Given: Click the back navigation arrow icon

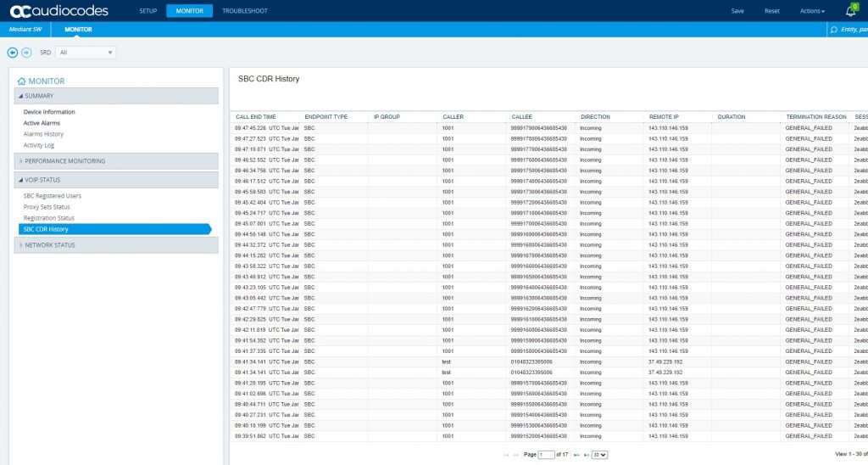Looking at the screenshot, I should [12, 53].
